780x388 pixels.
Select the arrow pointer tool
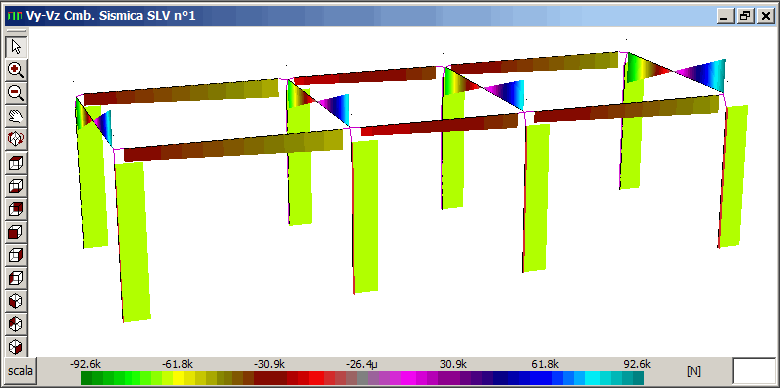(16, 47)
